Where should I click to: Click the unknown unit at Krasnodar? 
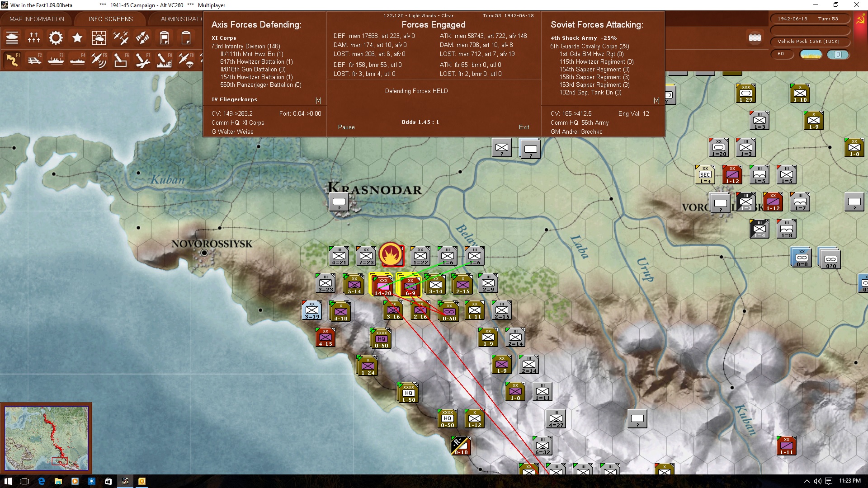[339, 202]
